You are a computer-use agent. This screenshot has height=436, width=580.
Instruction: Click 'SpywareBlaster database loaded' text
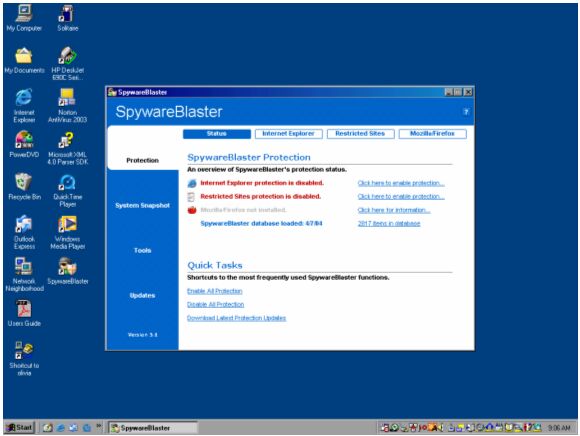[x=261, y=223]
